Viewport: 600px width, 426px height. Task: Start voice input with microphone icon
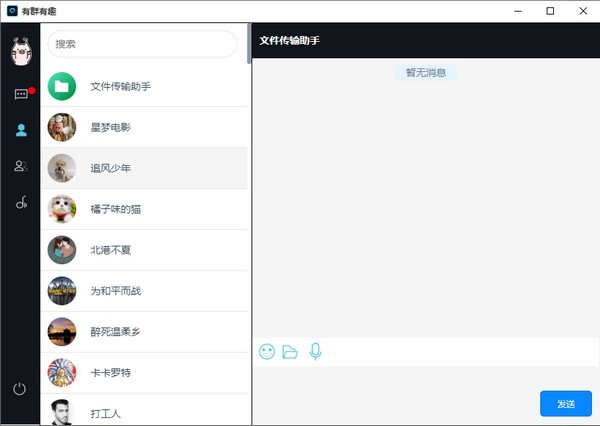[316, 351]
